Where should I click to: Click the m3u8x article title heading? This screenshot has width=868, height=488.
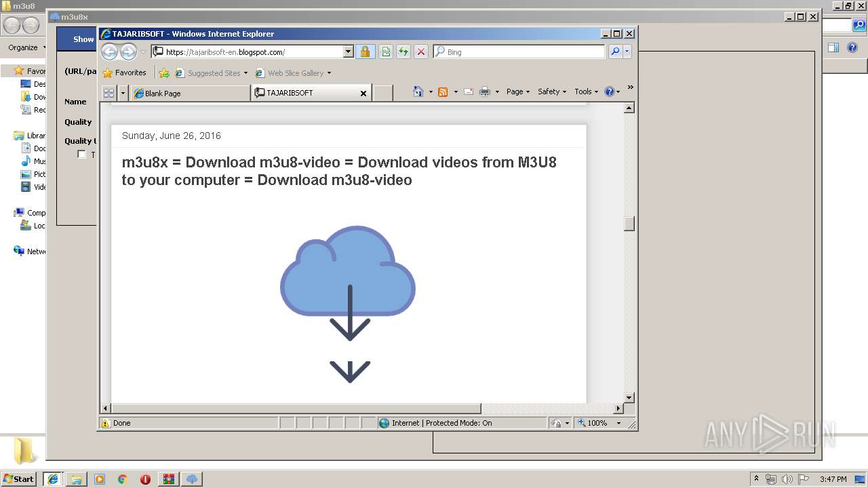click(x=339, y=171)
